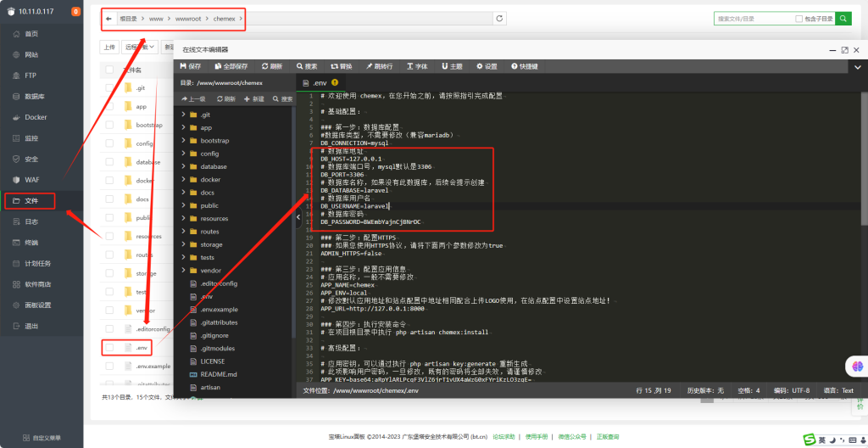Tick the checkbox for the config folder row
Viewport: 868px width, 448px height.
pos(109,143)
